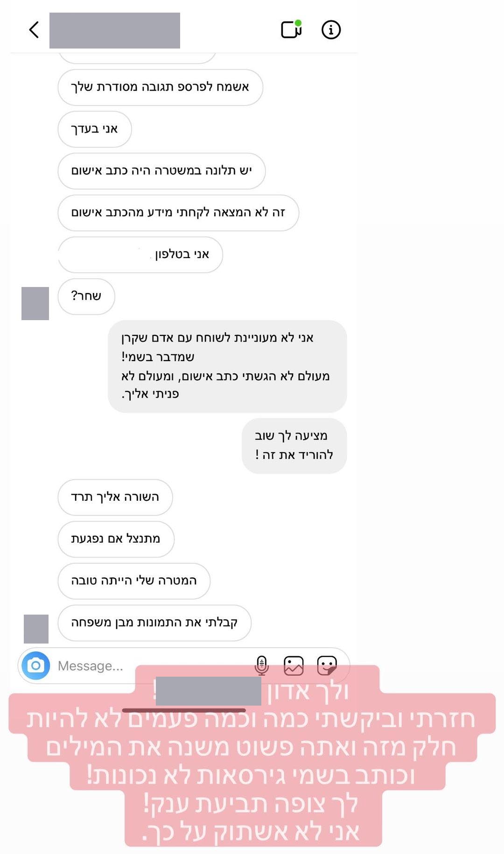The image size is (504, 854).
Task: Open photo gallery picker icon
Action: coord(294,665)
